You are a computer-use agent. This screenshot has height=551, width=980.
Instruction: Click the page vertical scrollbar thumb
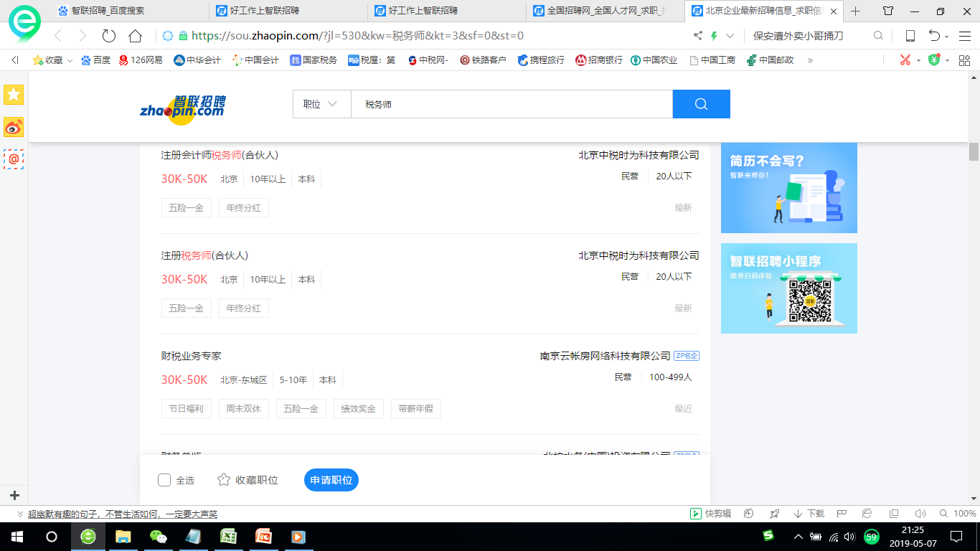pyautogui.click(x=974, y=152)
